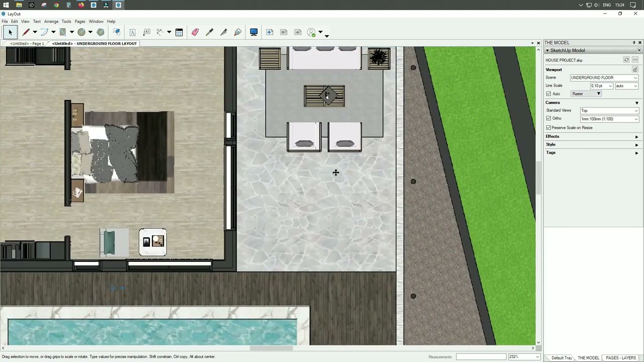Toggle the Auto render checkbox
Viewport: 644px width, 362px height.
tap(549, 94)
